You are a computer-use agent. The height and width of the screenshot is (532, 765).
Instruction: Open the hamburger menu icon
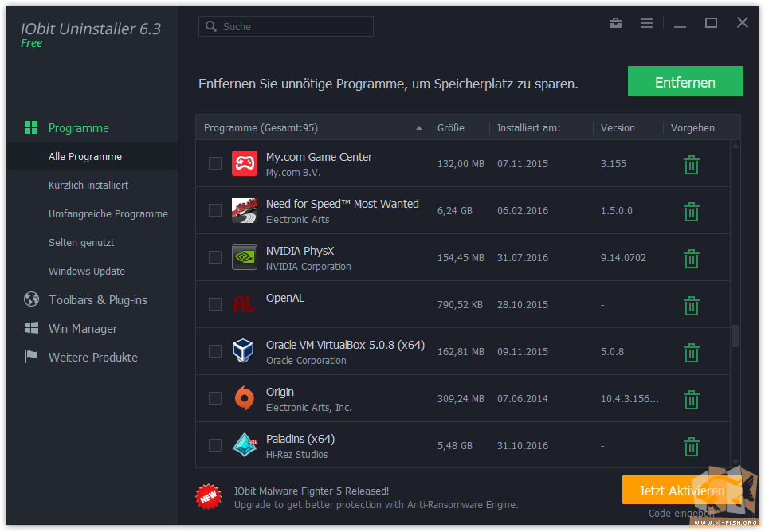(646, 23)
